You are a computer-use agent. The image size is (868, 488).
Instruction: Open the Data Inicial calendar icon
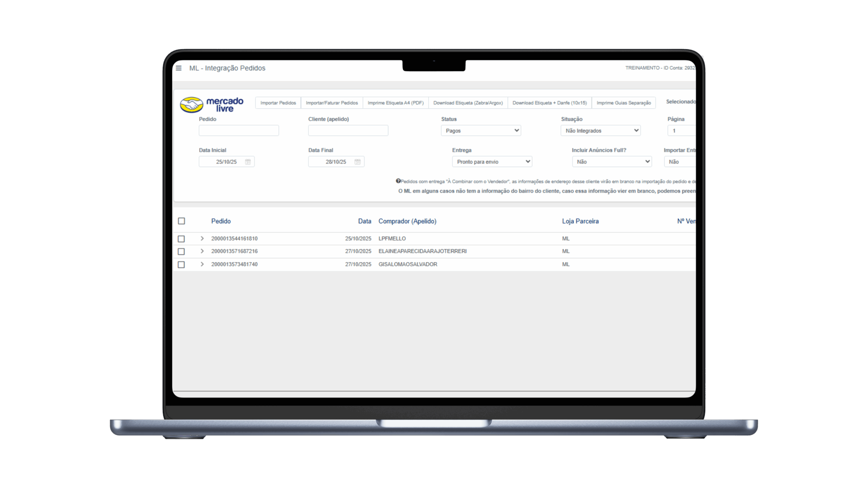tap(248, 162)
